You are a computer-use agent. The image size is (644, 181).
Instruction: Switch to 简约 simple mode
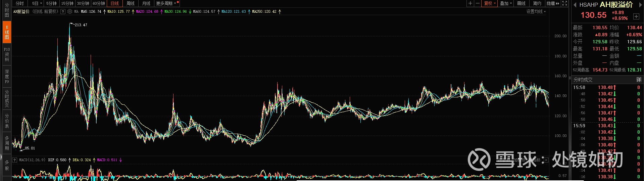coord(537,3)
